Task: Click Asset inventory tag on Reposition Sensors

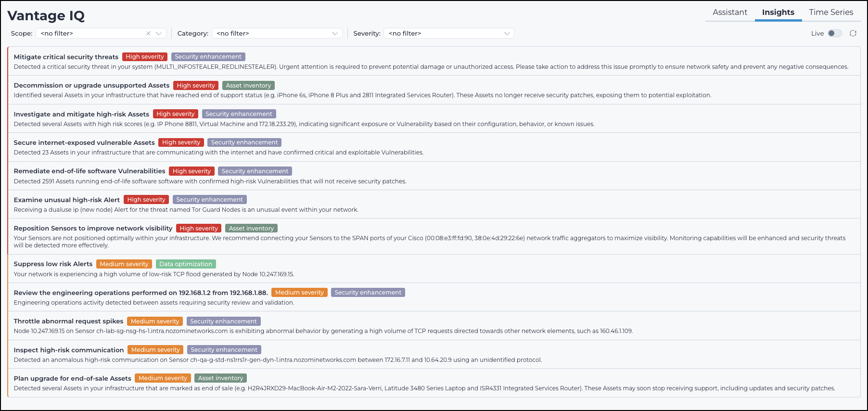Action: (251, 229)
